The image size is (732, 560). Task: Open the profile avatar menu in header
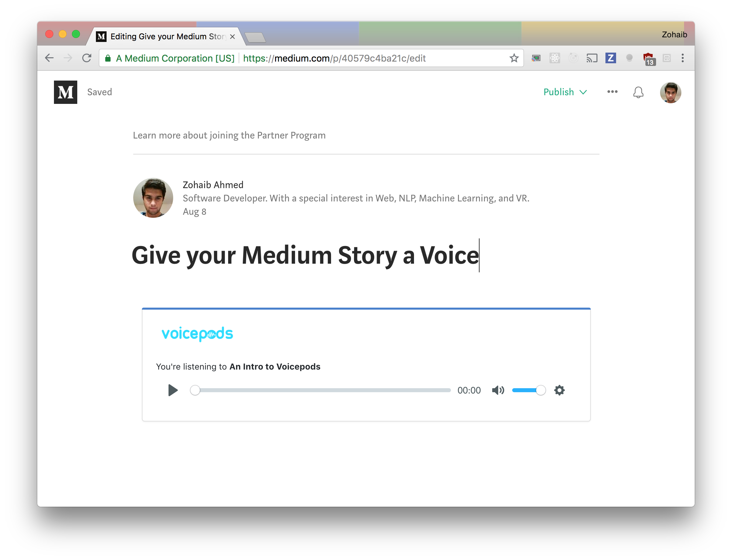tap(670, 92)
